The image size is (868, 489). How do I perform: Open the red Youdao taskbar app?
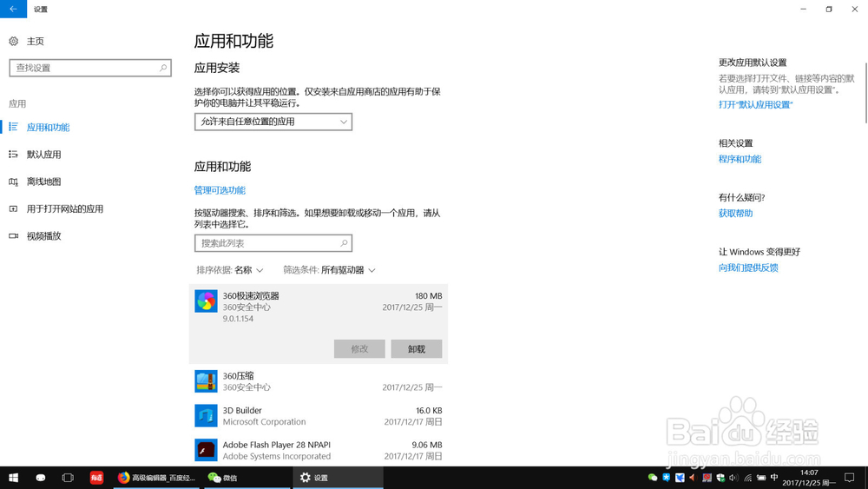pyautogui.click(x=96, y=478)
